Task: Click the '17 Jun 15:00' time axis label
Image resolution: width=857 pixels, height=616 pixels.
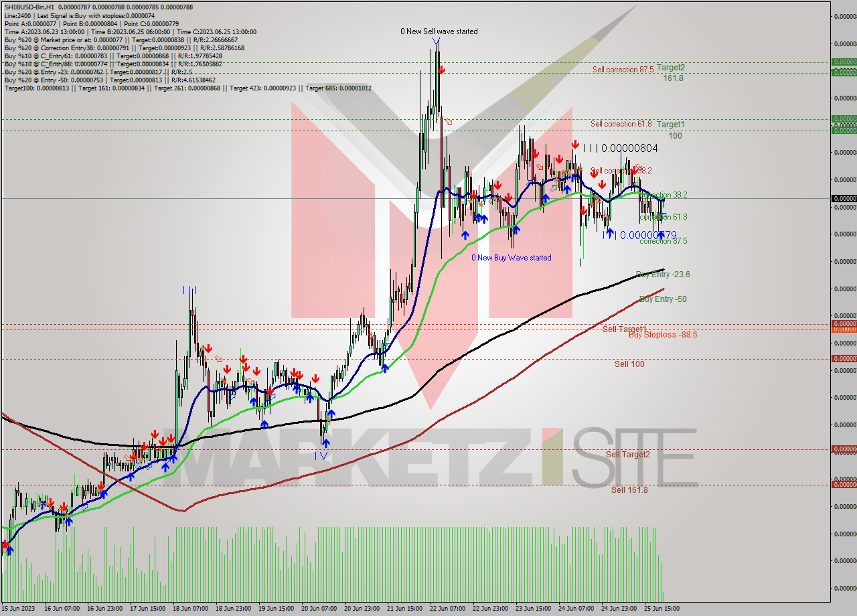Action: point(147,609)
